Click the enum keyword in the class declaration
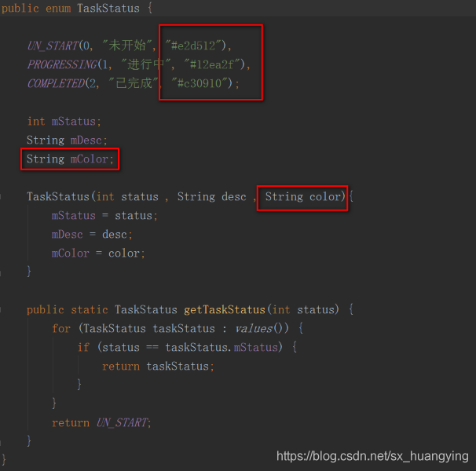The image size is (476, 471). [x=58, y=8]
